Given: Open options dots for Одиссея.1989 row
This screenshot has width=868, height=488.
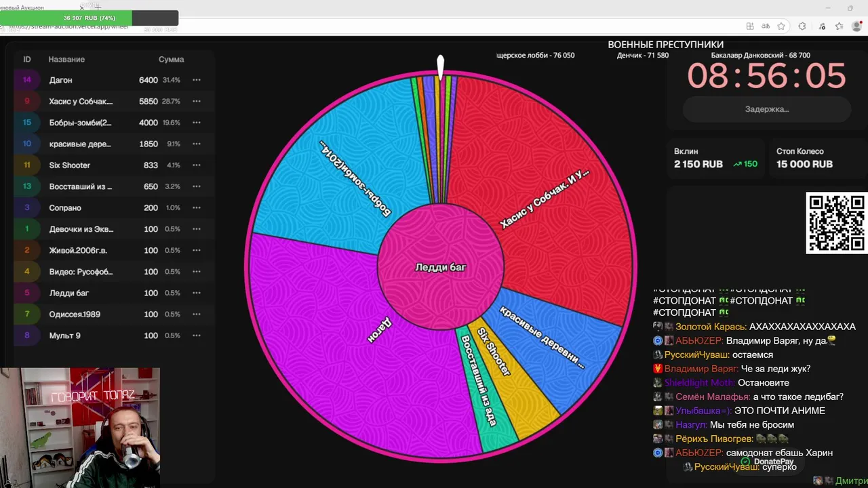Looking at the screenshot, I should click(197, 314).
